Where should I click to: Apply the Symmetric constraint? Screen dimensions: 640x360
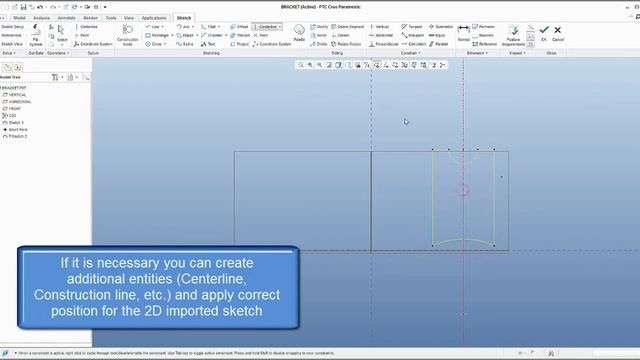[x=440, y=27]
